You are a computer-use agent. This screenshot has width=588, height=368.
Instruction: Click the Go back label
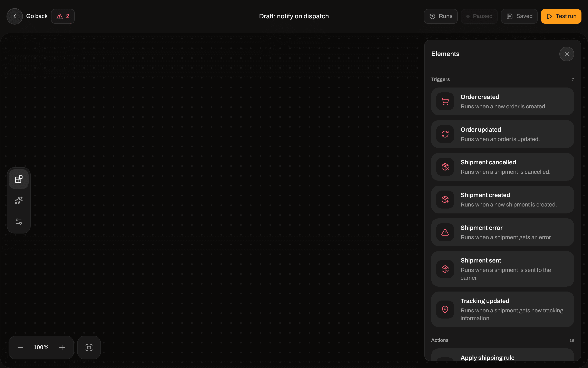[37, 16]
